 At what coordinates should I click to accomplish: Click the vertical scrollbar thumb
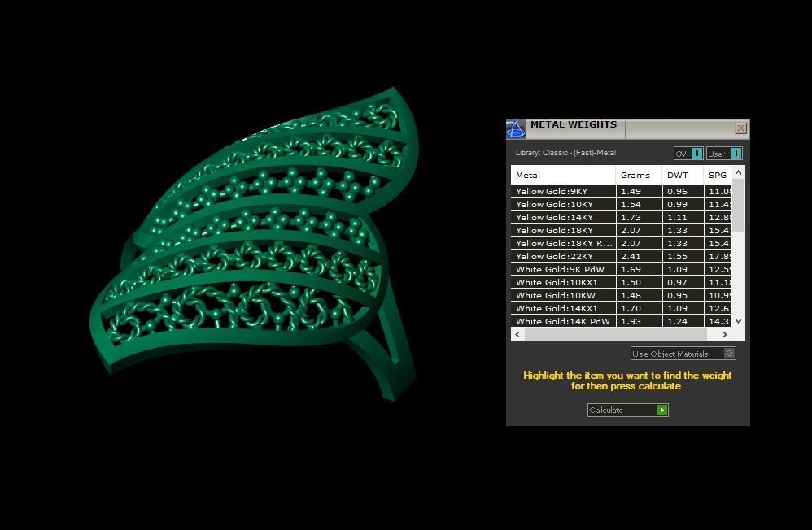[x=739, y=206]
